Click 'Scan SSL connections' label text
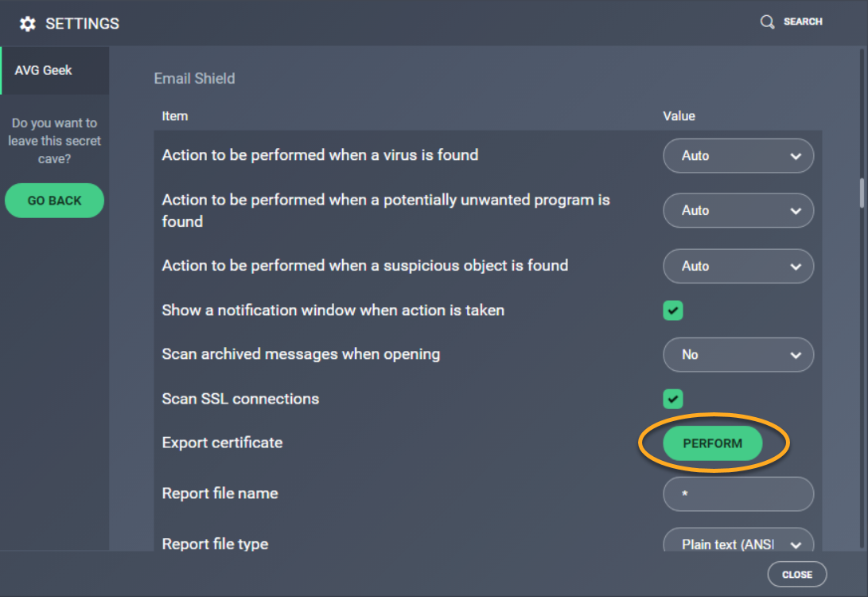The width and height of the screenshot is (868, 597). 240,399
